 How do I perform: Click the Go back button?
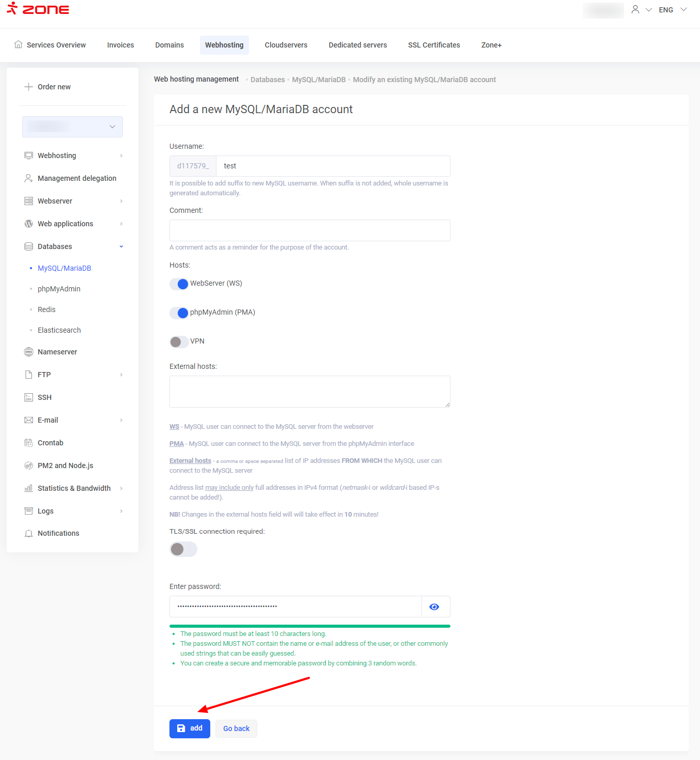point(236,728)
